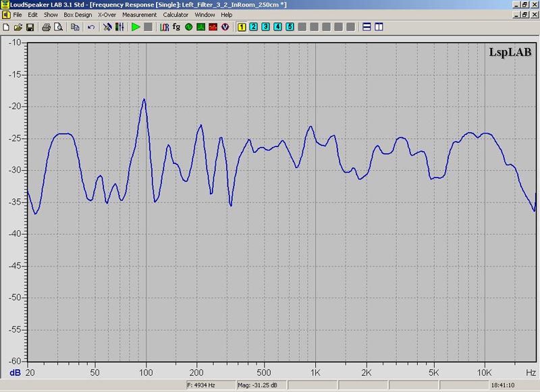Viewport: 540px width, 392px height.
Task: Click the 'Hz' axis unit label
Action: click(x=531, y=372)
